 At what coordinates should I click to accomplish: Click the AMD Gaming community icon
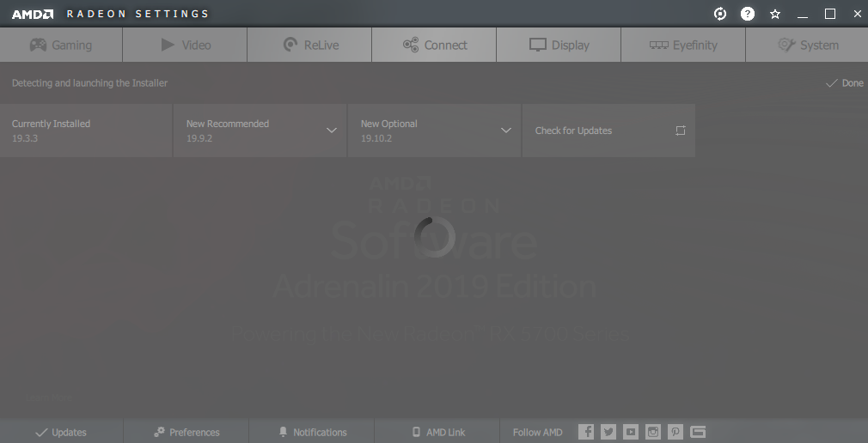click(698, 432)
